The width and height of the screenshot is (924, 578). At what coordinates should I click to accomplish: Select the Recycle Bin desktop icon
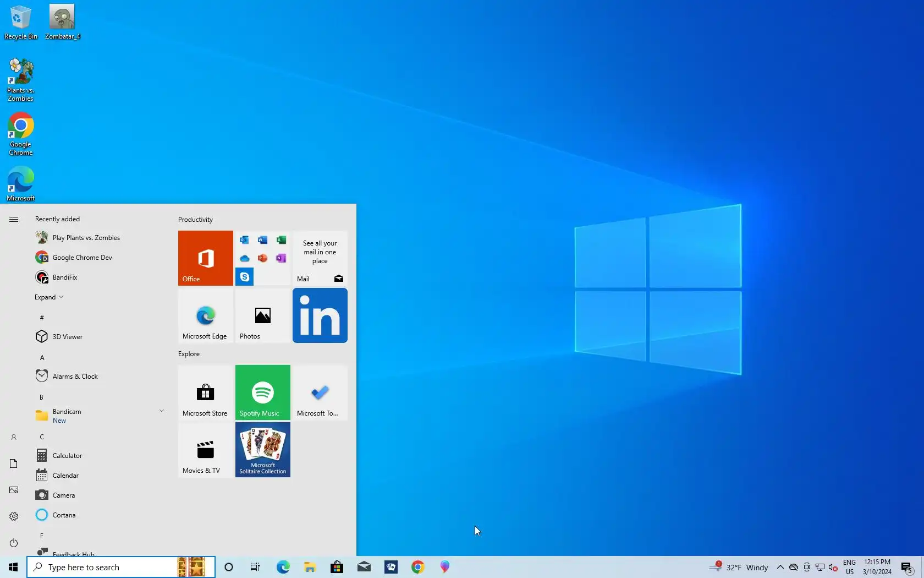(x=21, y=23)
